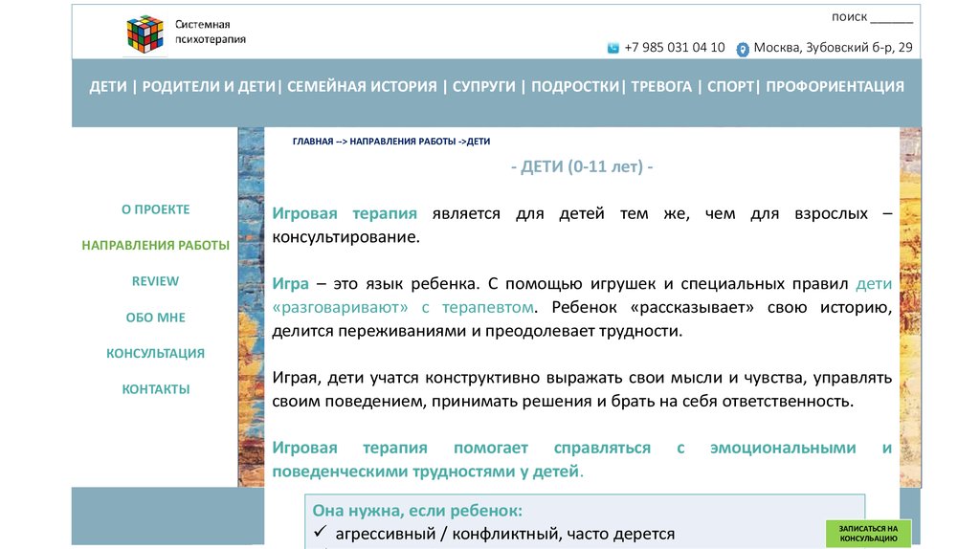The height and width of the screenshot is (549, 980).
Task: Select НАПРАВЛЕНИЯ РАБОТЫ in sidebar
Action: tap(156, 246)
